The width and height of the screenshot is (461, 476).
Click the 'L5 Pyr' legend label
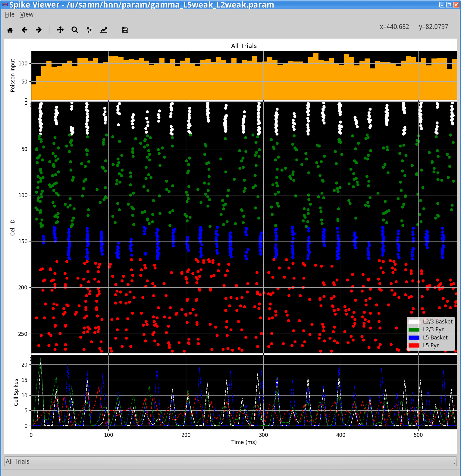[431, 345]
